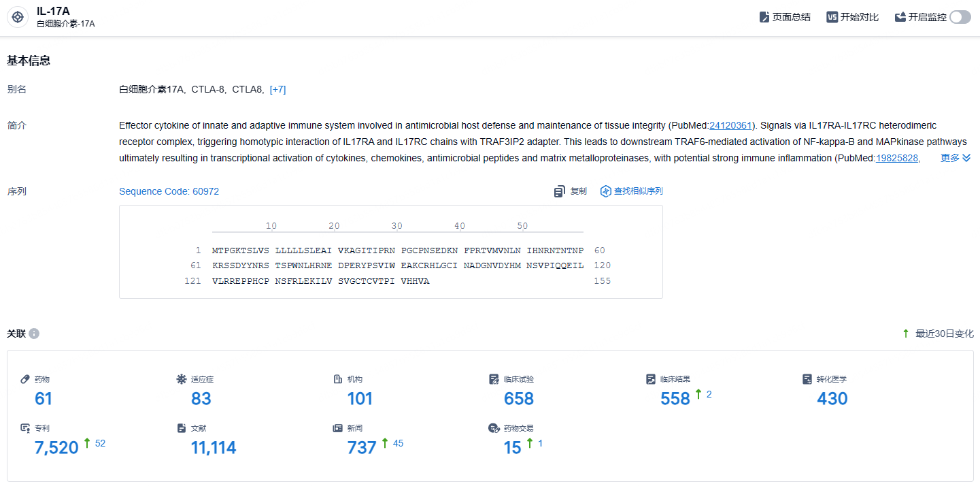The image size is (980, 486).
Task: Click the IL-17A target logo icon
Action: (18, 17)
